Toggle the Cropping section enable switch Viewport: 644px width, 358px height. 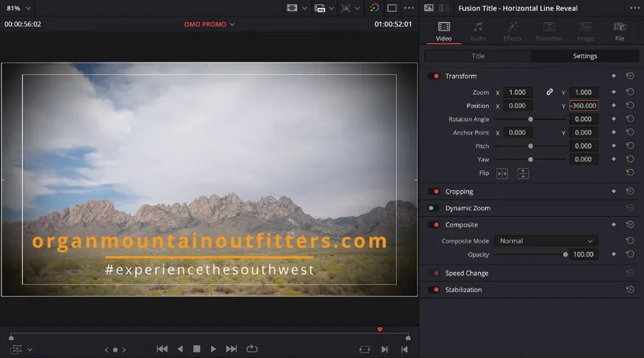pyautogui.click(x=434, y=191)
